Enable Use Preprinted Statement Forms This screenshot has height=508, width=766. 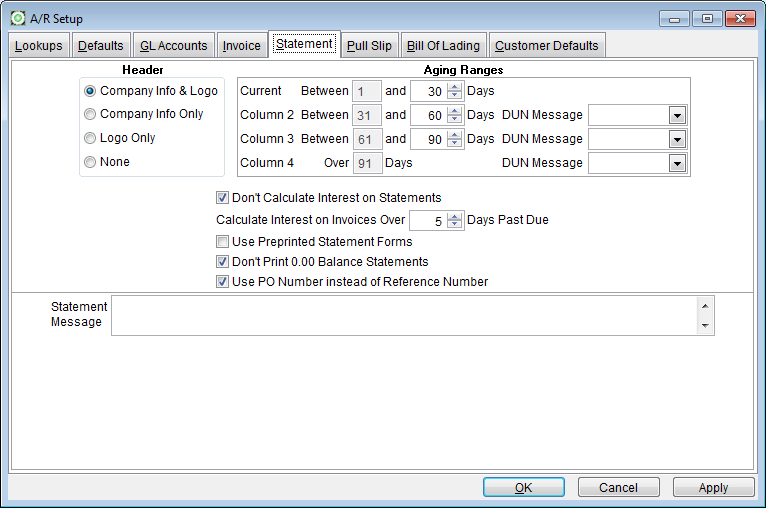[223, 242]
